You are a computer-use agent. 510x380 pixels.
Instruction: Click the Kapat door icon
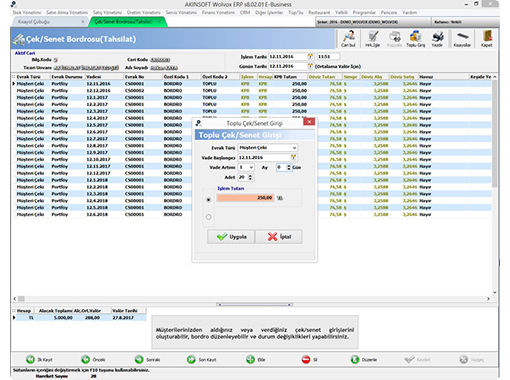pos(486,39)
